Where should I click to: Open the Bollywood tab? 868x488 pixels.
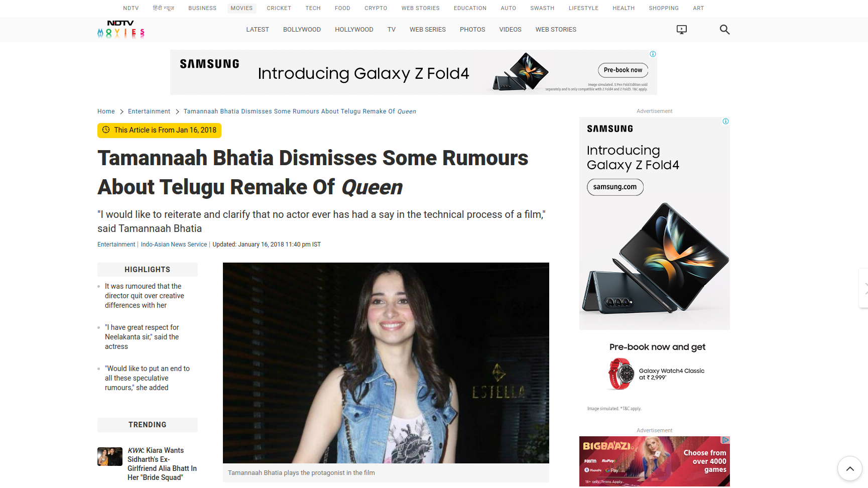(x=302, y=30)
